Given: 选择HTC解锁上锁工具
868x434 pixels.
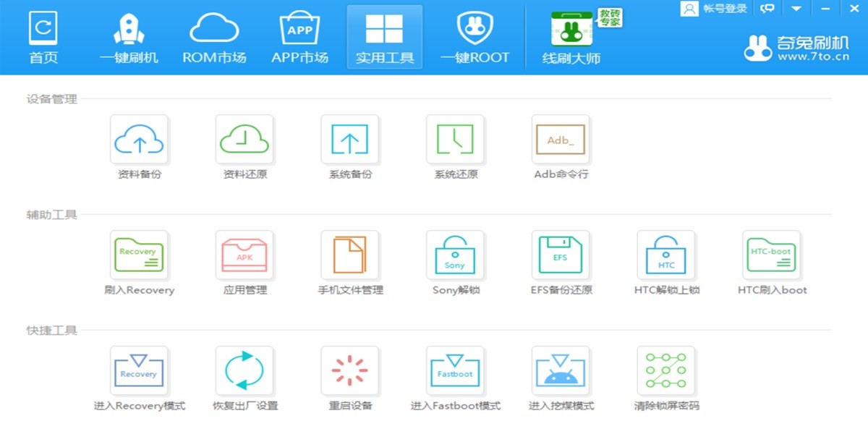Looking at the screenshot, I should tap(666, 255).
